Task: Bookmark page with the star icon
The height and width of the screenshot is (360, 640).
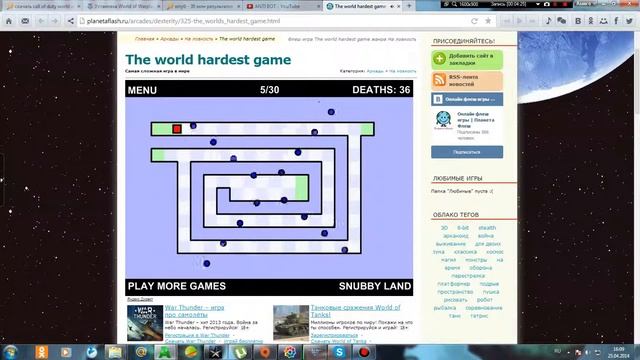Action: (x=488, y=21)
